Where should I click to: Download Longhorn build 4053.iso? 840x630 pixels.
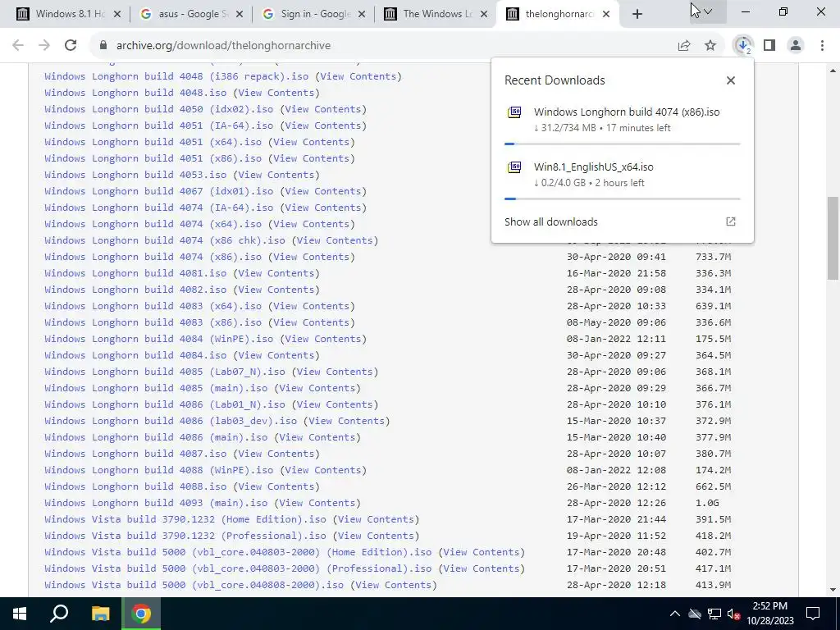(135, 175)
